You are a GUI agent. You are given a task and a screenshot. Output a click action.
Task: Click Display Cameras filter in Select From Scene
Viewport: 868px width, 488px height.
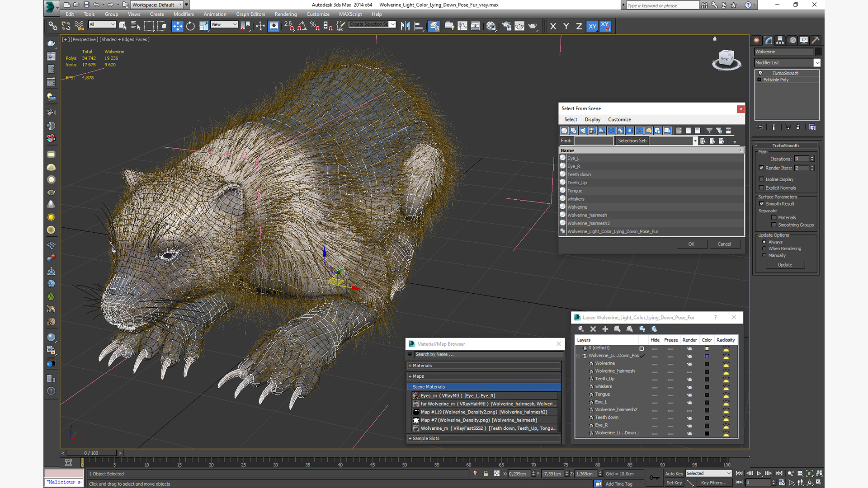[x=592, y=131]
